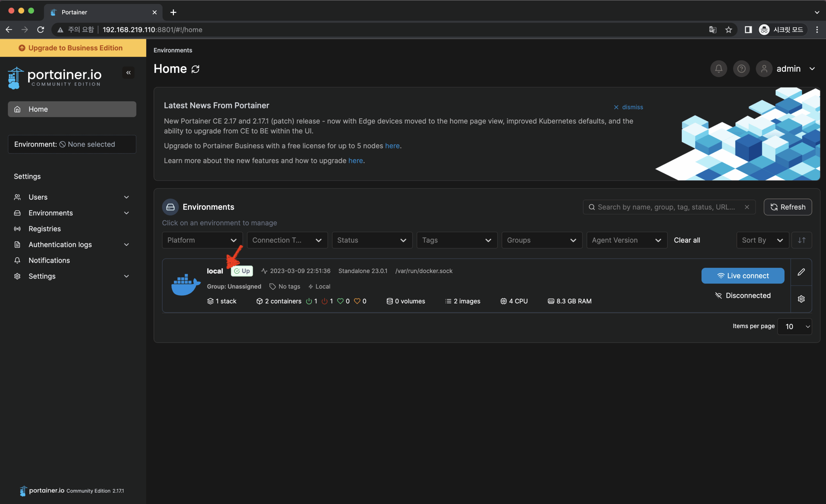Viewport: 826px width, 504px height.
Task: Click 'here' link for free license
Action: (392, 146)
